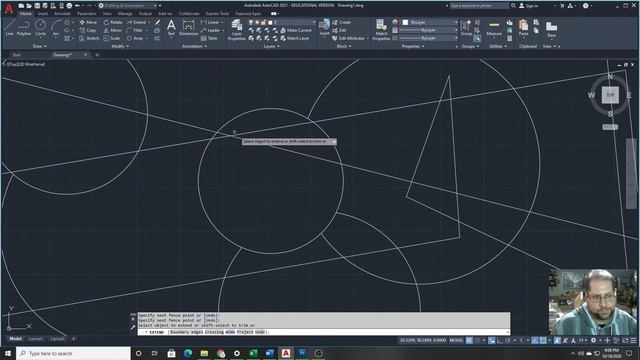
Task: Toggle polar tracking in status bar
Action: [x=508, y=340]
